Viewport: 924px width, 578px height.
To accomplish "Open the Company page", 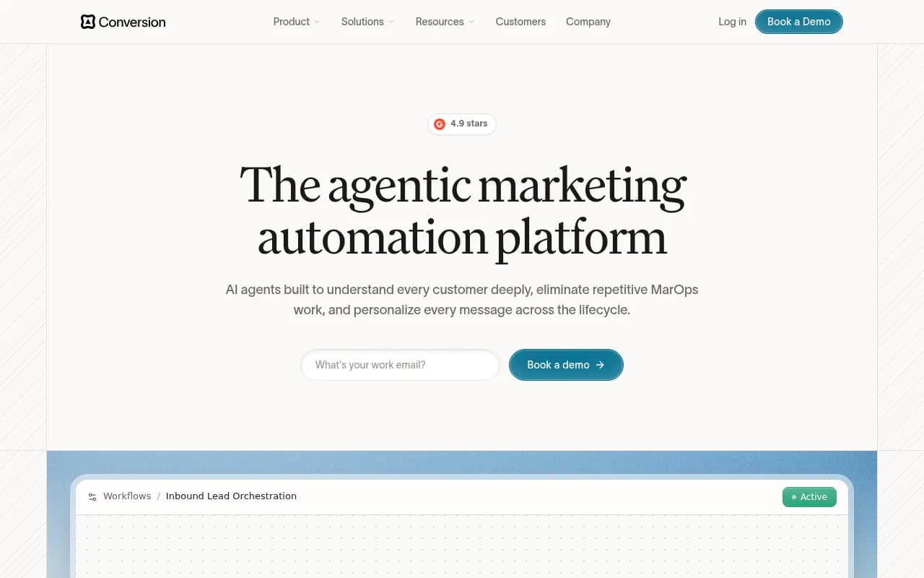I will tap(588, 22).
